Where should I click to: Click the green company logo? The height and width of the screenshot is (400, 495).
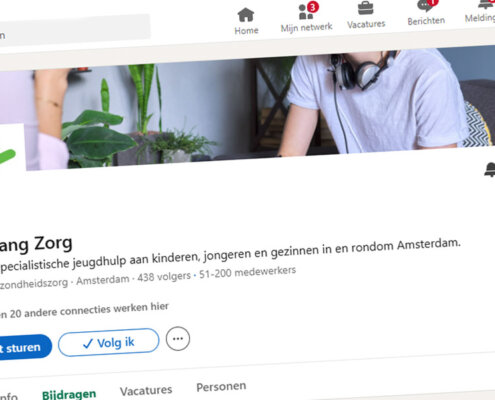12,148
